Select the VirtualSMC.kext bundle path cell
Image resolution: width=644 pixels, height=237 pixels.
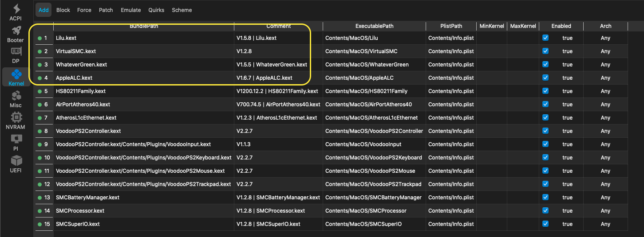point(144,51)
